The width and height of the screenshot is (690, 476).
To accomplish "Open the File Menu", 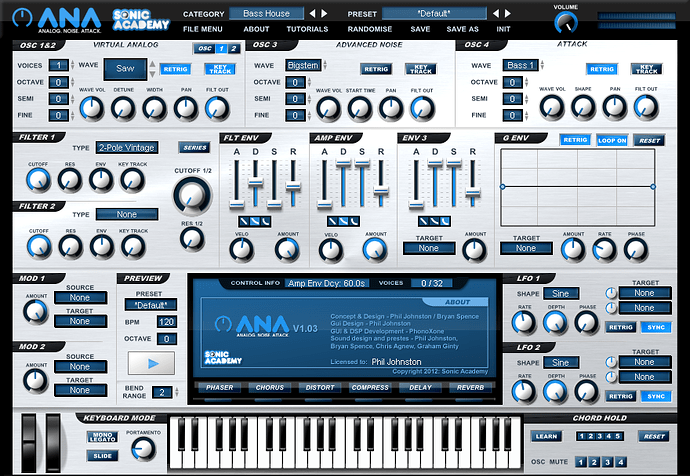I will 203,29.
